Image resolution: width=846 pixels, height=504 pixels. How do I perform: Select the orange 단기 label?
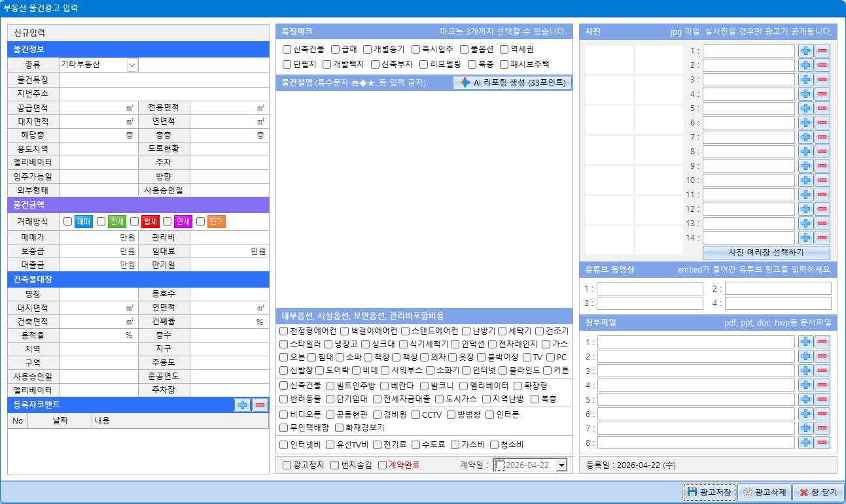[217, 222]
